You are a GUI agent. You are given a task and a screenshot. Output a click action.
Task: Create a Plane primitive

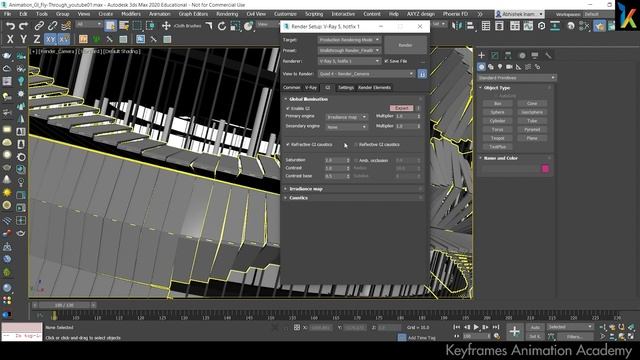532,138
